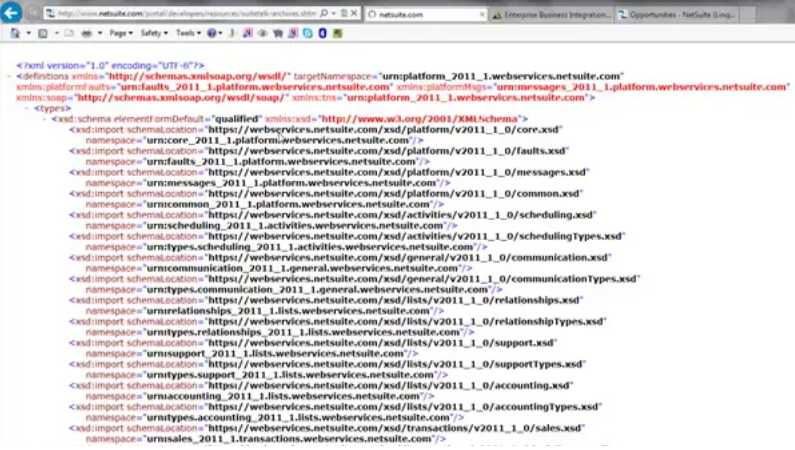Click the communication.xsd schemaLocation URL
The height and width of the screenshot is (450, 795).
pos(408,257)
